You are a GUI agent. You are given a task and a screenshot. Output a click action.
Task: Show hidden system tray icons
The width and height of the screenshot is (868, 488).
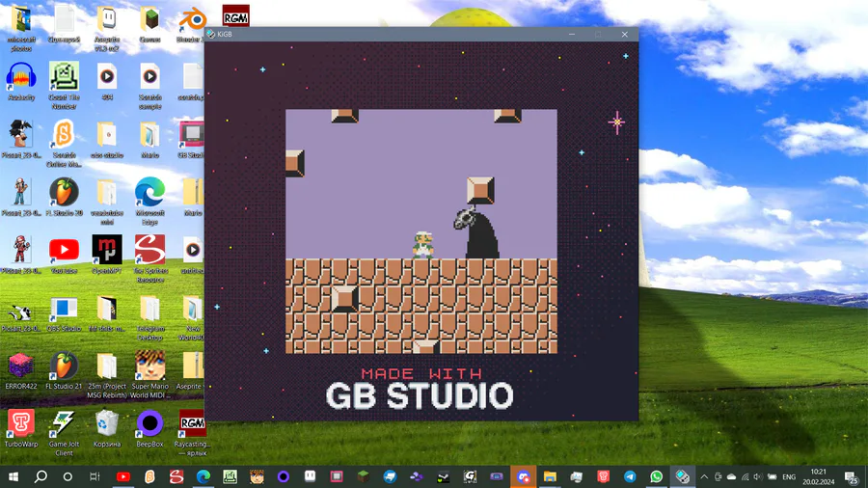pos(704,476)
